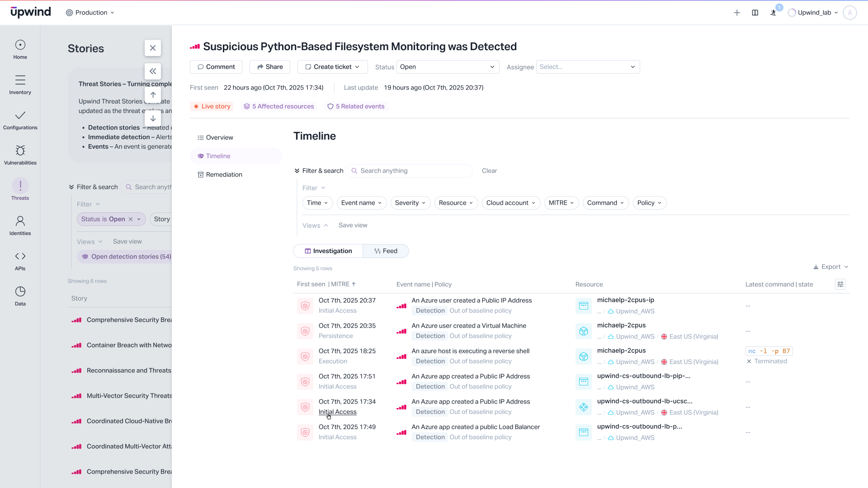The width and height of the screenshot is (868, 488).
Task: Open the Remediation tab
Action: [x=224, y=174]
